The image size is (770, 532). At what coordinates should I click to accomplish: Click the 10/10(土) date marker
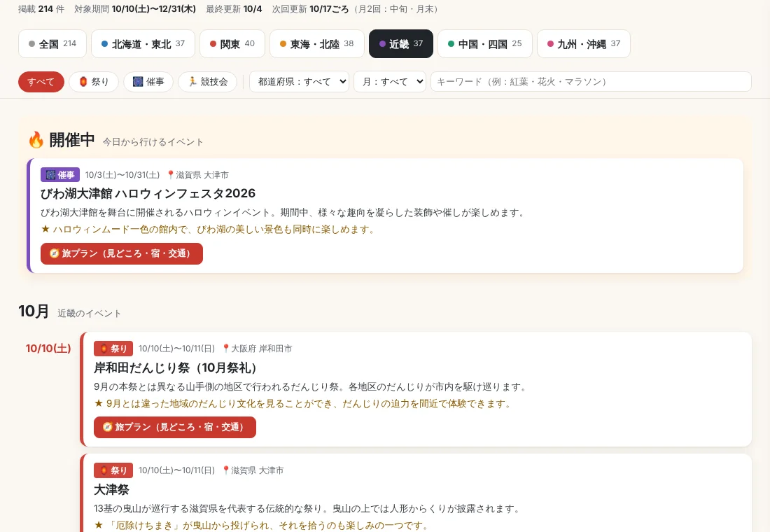48,349
